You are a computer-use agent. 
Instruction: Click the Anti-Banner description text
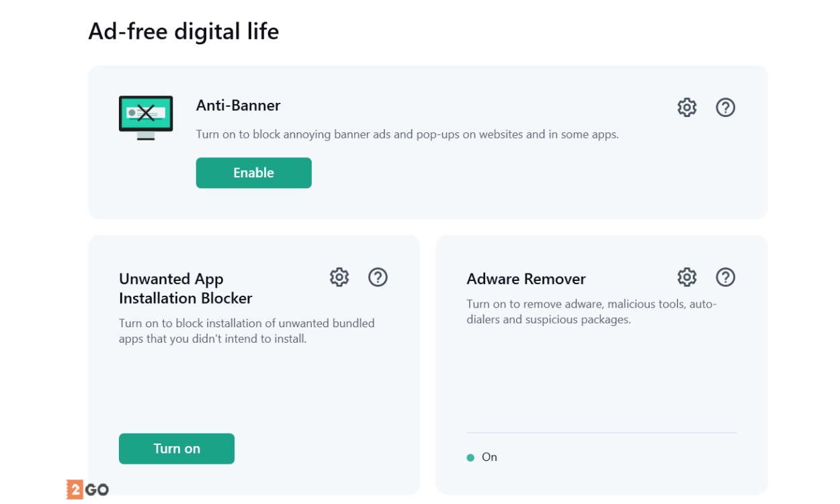pos(407,134)
